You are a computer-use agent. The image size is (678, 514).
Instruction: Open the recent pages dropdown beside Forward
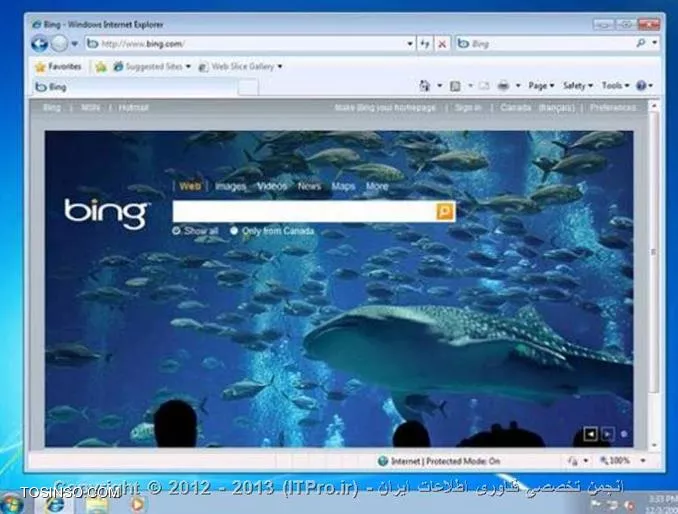tap(74, 44)
